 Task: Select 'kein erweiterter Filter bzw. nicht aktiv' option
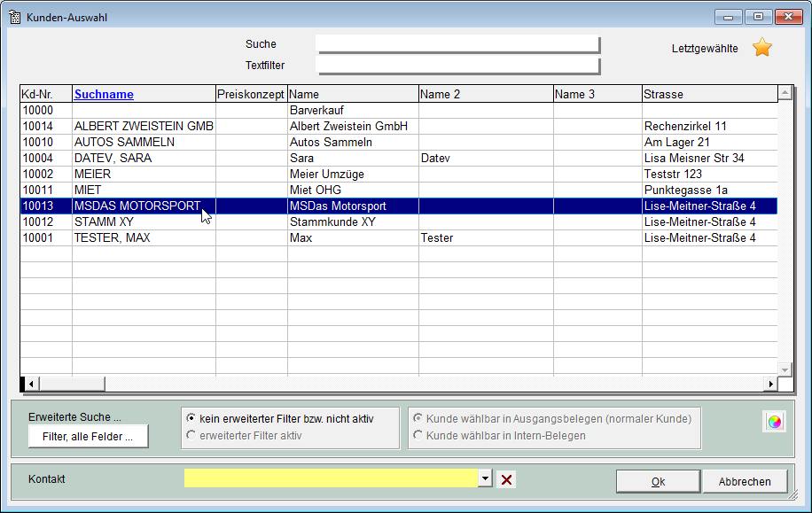coord(191,417)
